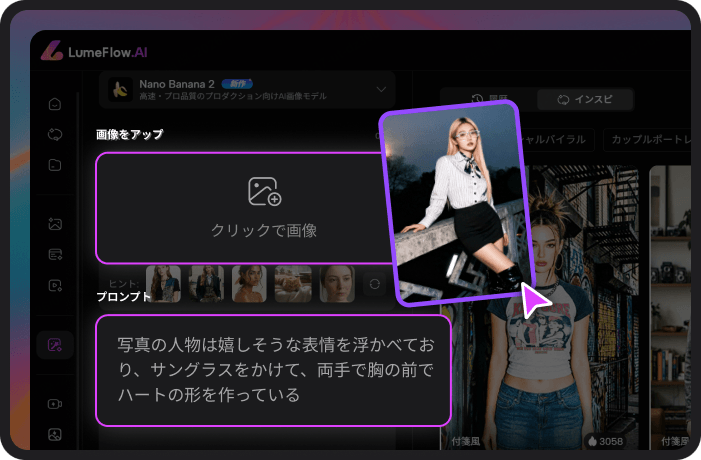
Task: Open the LumeFlow.AI logo home link
Action: coord(94,52)
